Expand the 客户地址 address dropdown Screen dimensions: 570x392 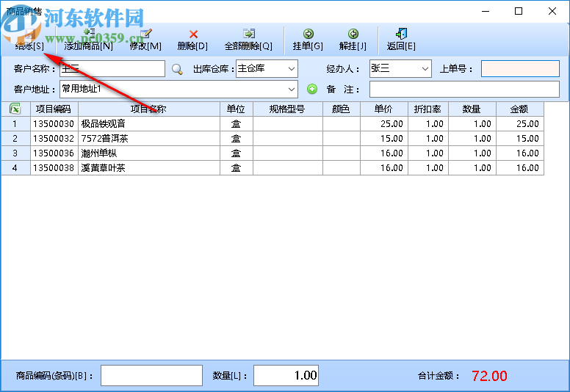(291, 89)
